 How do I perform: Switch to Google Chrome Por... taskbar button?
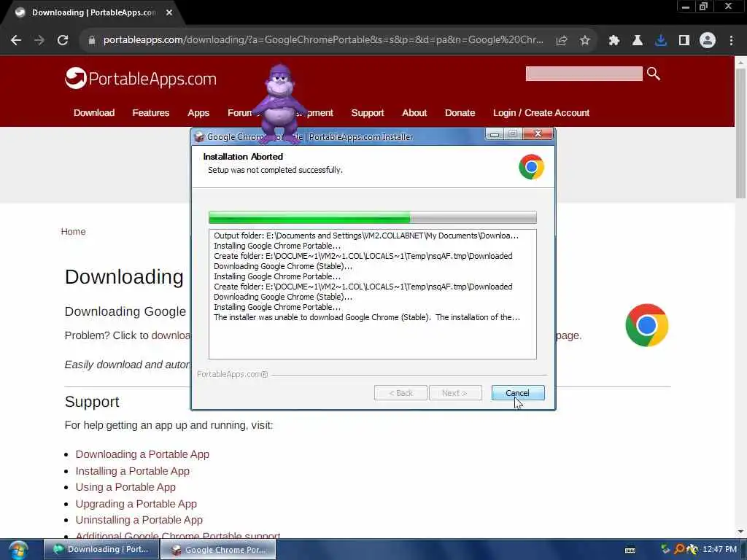(x=218, y=550)
